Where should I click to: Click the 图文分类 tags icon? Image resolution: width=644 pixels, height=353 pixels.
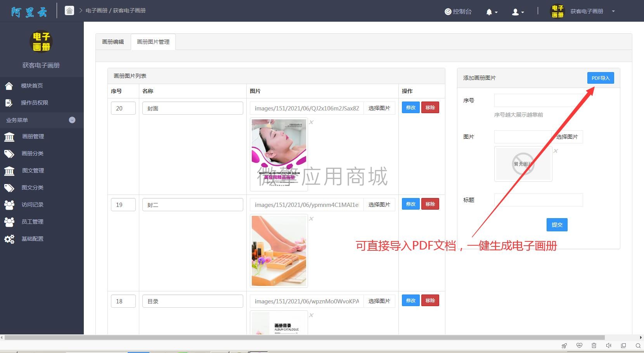[9, 188]
